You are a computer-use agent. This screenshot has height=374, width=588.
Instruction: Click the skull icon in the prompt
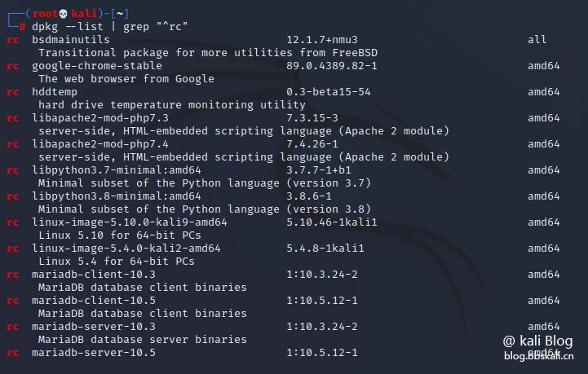coord(64,14)
